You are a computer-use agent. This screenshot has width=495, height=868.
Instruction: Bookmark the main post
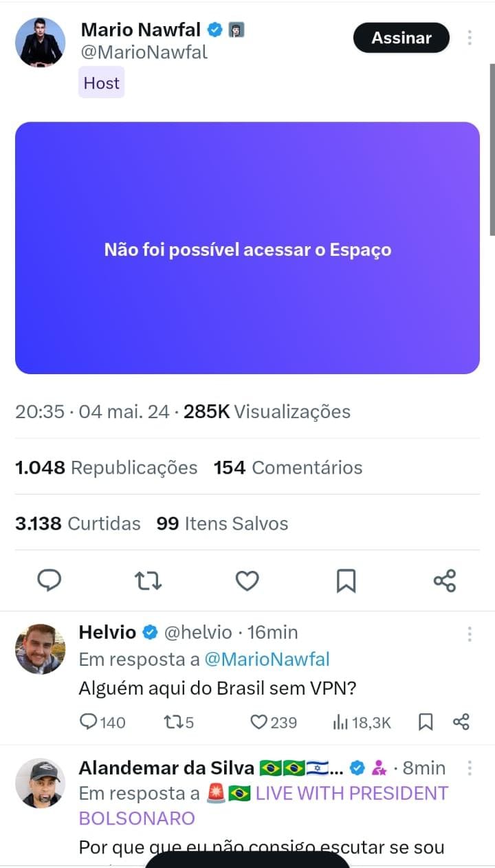(346, 581)
